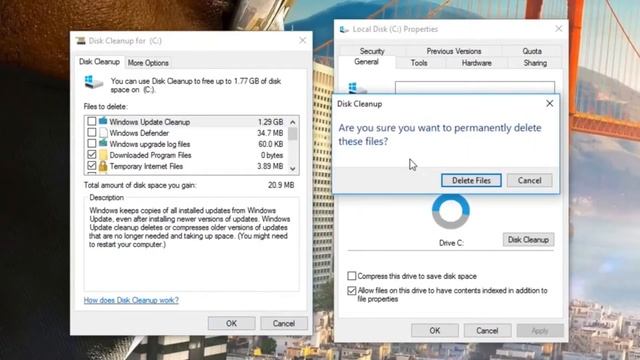Open the Sharing tab in Properties
The image size is (640, 360).
(535, 63)
